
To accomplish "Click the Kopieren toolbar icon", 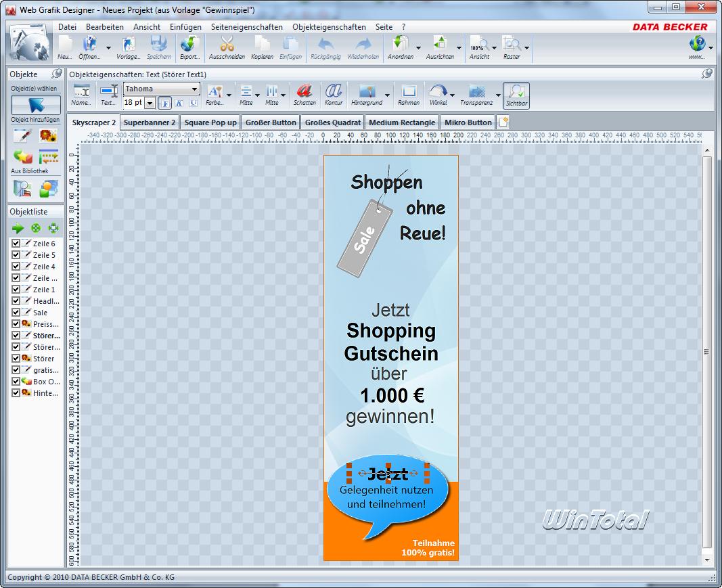I will [262, 48].
